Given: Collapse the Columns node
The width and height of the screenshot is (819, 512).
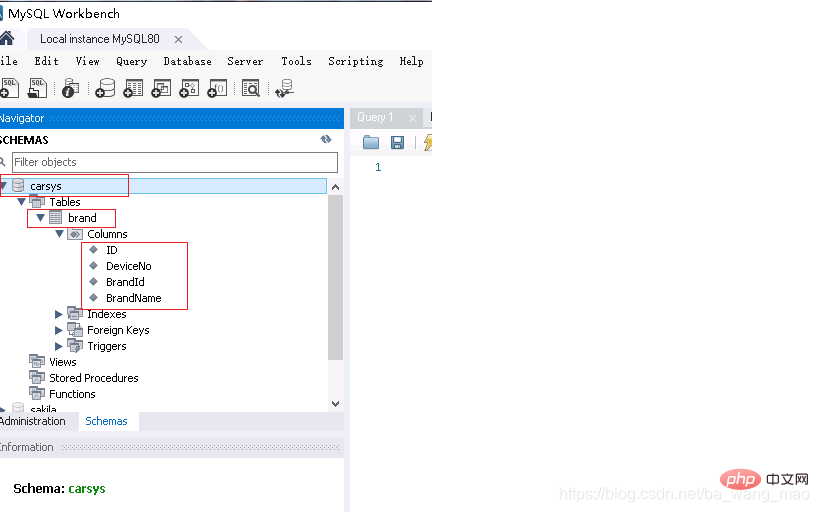Looking at the screenshot, I should pyautogui.click(x=59, y=234).
